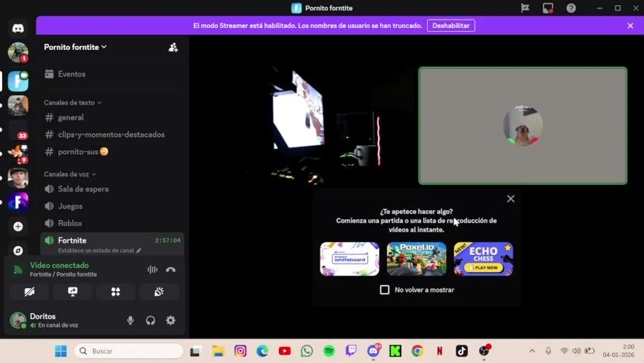Open the server icon with 9 badge
The image size is (644, 363).
coord(18,154)
